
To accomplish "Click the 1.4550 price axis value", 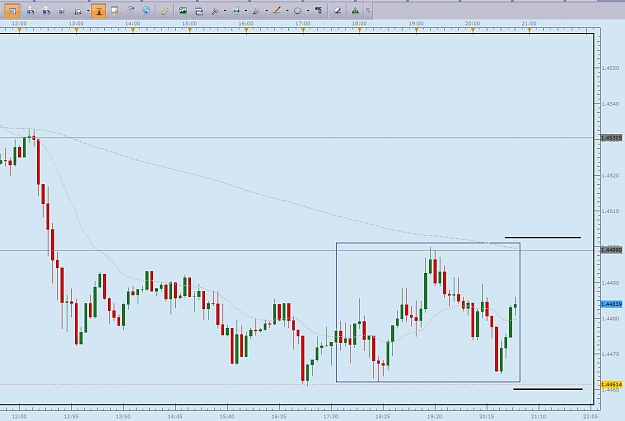I will [611, 68].
